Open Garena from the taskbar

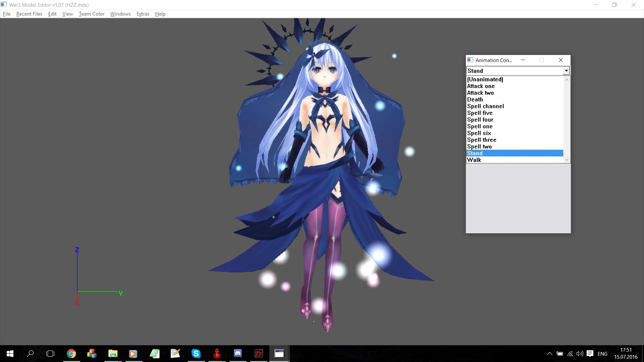click(259, 354)
